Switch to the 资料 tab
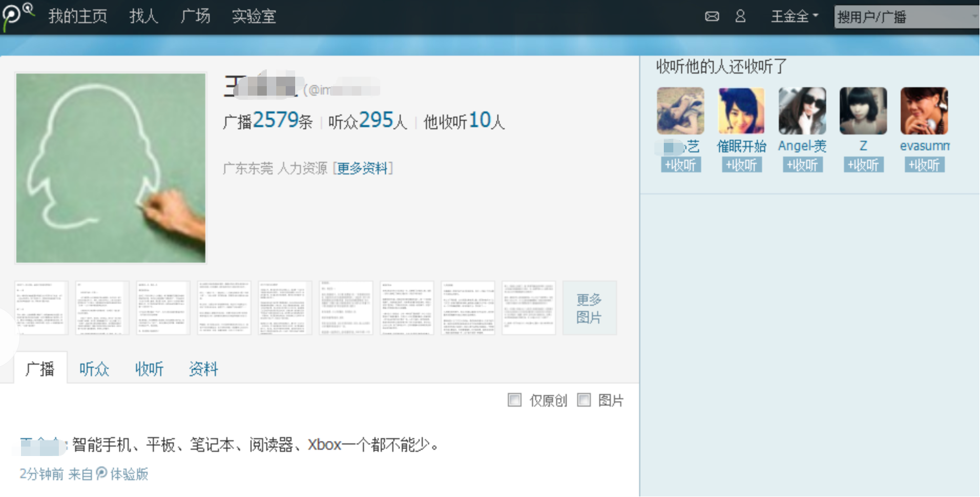The width and height of the screenshot is (980, 497). pos(203,369)
